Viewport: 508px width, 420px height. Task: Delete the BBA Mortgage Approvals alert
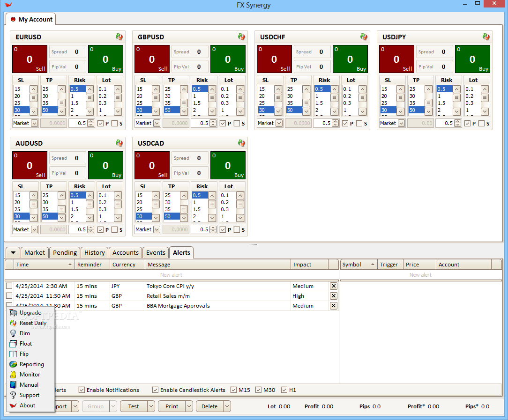pos(333,306)
